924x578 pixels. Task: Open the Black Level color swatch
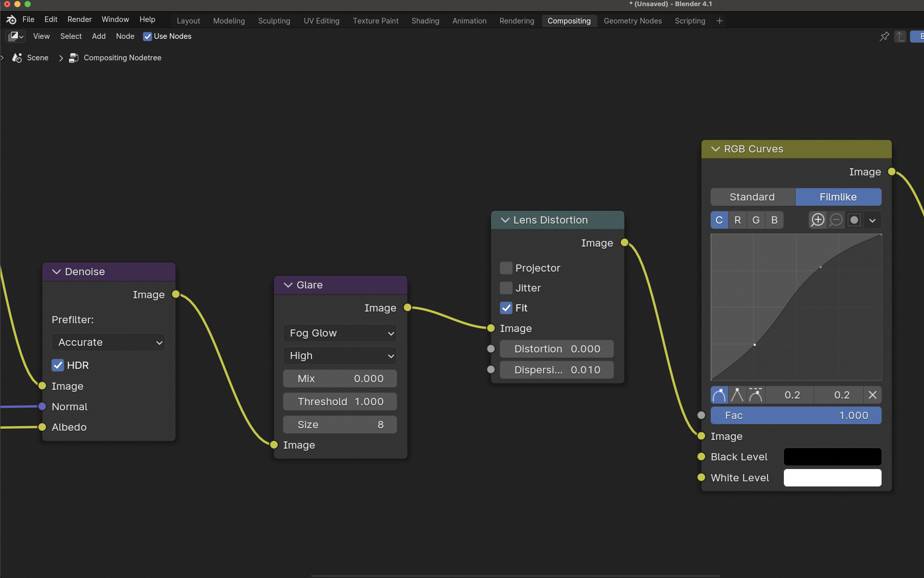coord(832,457)
